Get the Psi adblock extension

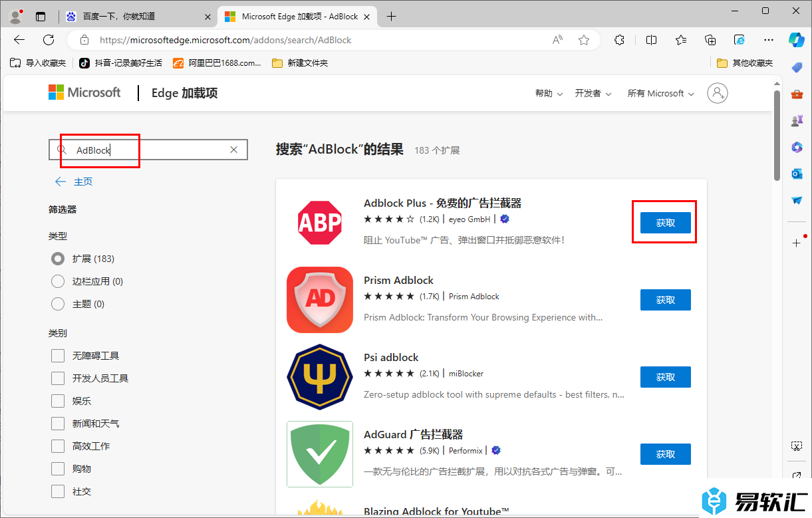[x=666, y=377]
